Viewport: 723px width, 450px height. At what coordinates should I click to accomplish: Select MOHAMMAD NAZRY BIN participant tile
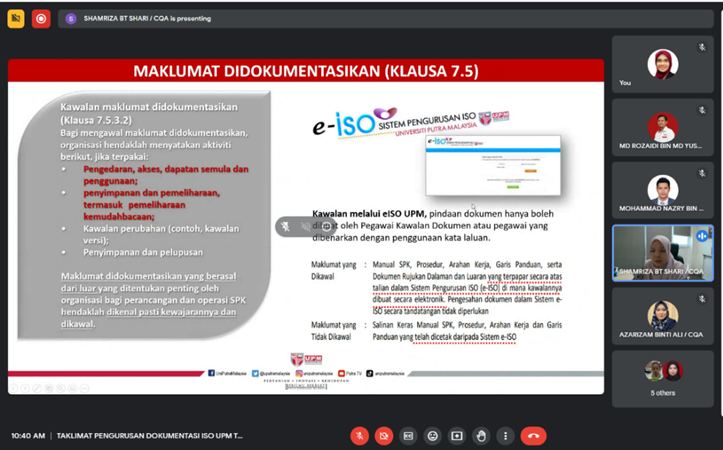pos(663,190)
